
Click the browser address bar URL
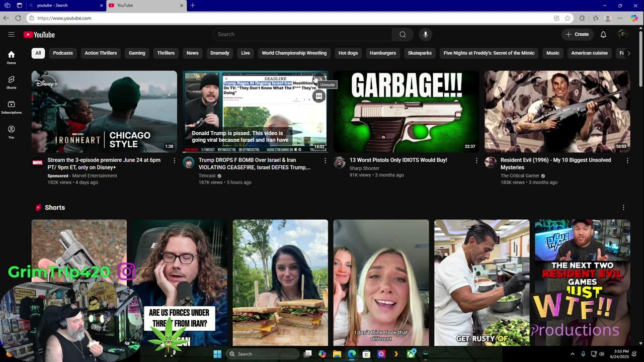pos(64,18)
